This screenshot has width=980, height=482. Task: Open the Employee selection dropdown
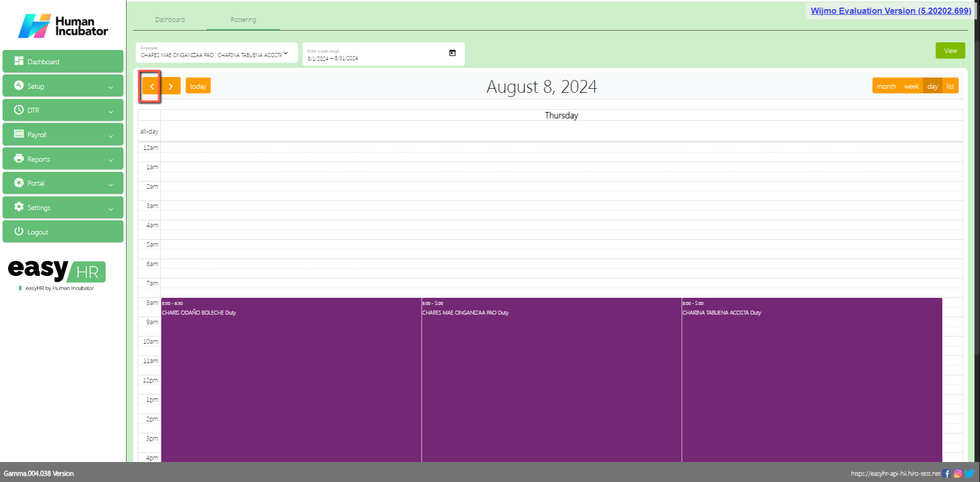coord(216,53)
